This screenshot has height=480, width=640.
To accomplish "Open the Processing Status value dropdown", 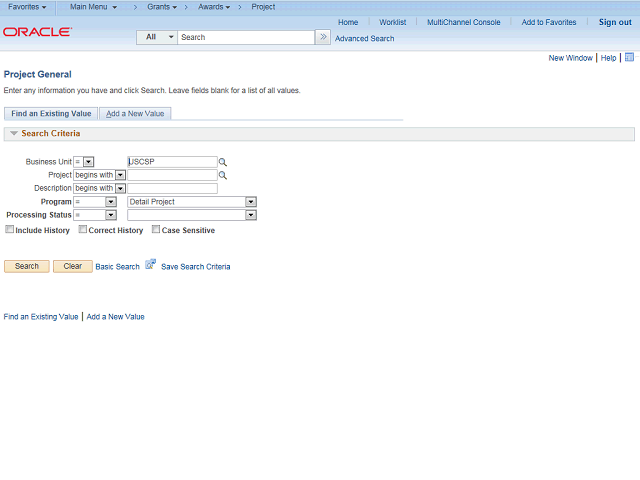I will tap(192, 215).
